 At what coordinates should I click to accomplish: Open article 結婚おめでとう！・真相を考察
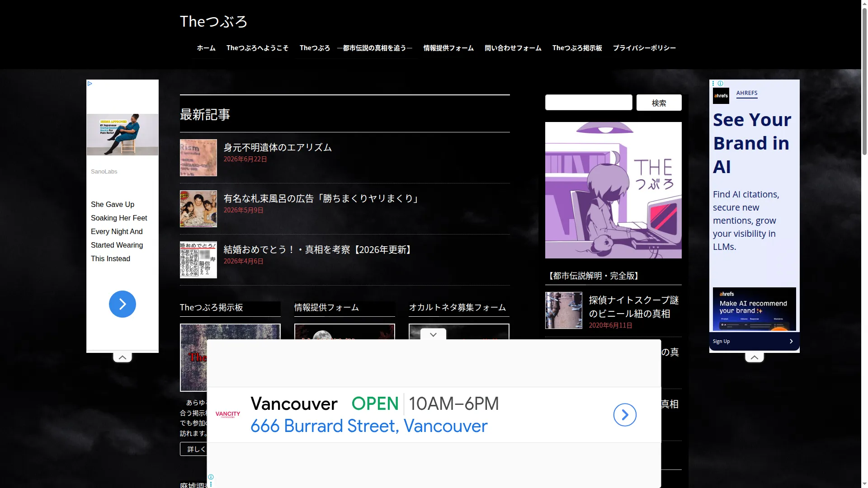319,249
